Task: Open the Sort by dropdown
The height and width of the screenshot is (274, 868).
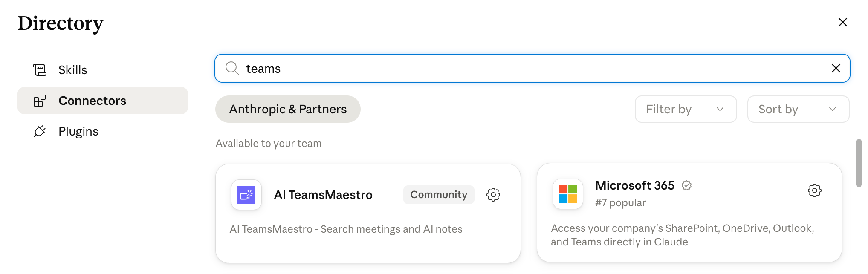Action: [x=798, y=109]
